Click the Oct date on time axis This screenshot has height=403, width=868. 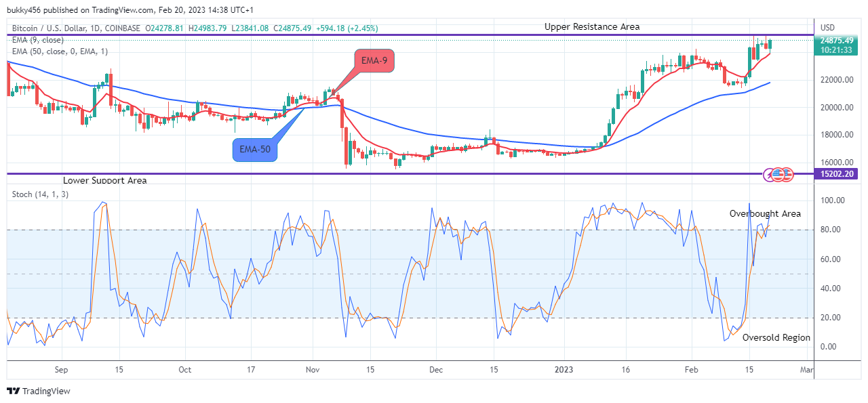(x=185, y=370)
